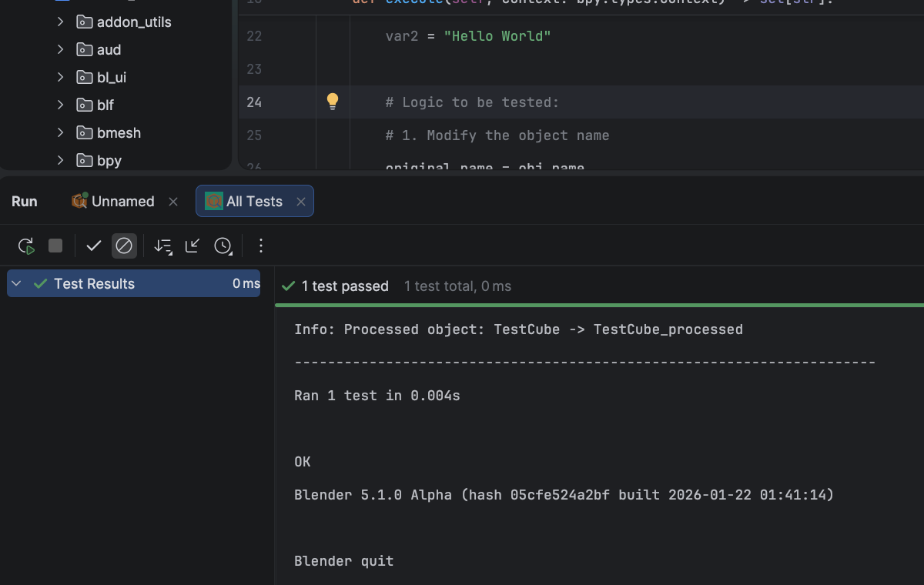Open sort tests options
Screen dimensions: 924x585
[163, 246]
